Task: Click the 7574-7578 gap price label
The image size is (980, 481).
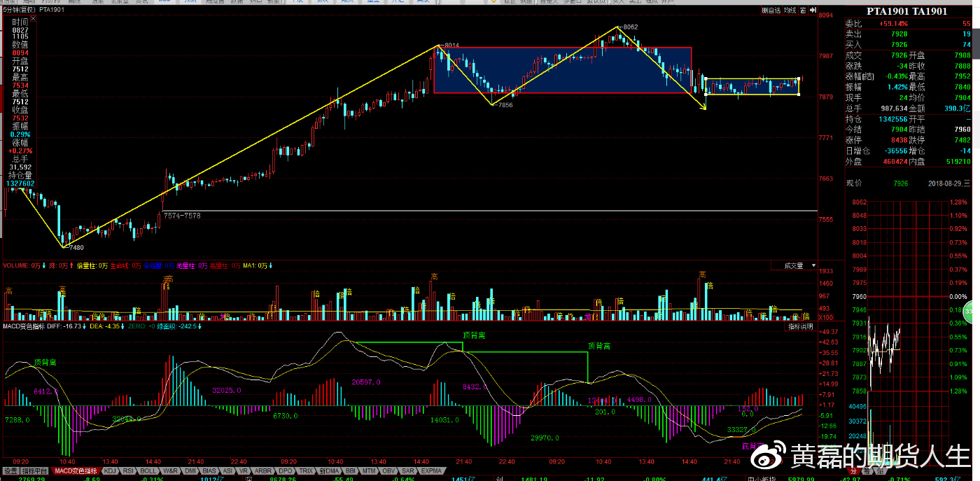Action: 182,216
